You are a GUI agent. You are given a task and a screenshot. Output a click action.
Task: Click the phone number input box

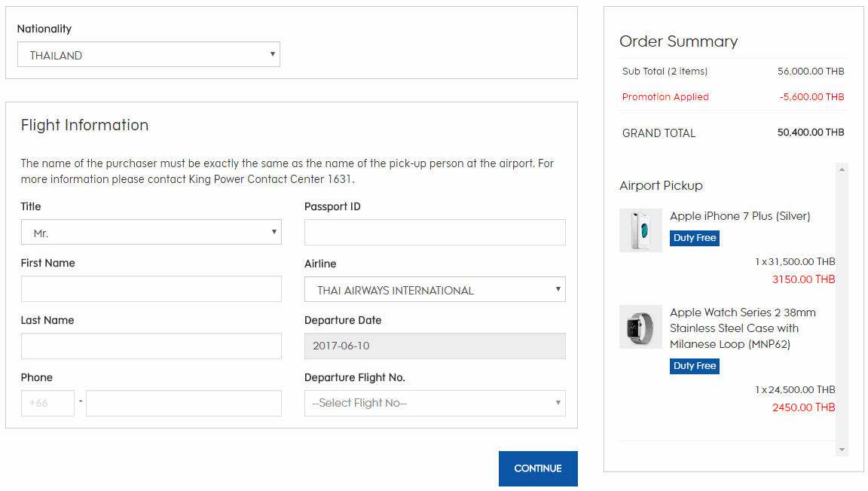pyautogui.click(x=183, y=403)
